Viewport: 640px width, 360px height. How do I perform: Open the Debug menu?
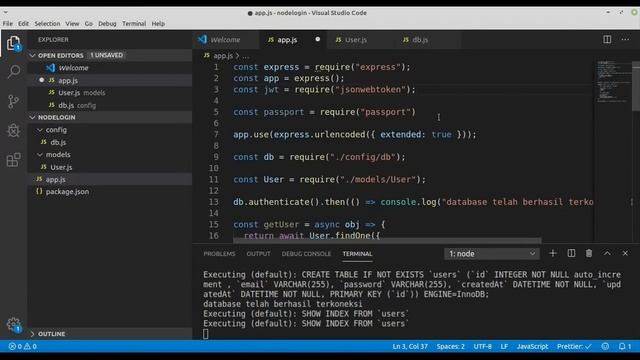[x=107, y=24]
